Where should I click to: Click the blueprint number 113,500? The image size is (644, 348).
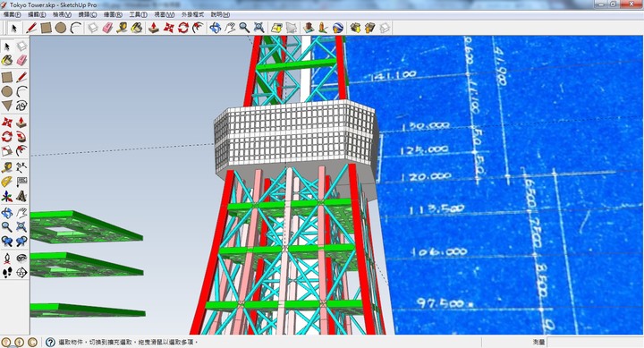(x=436, y=209)
